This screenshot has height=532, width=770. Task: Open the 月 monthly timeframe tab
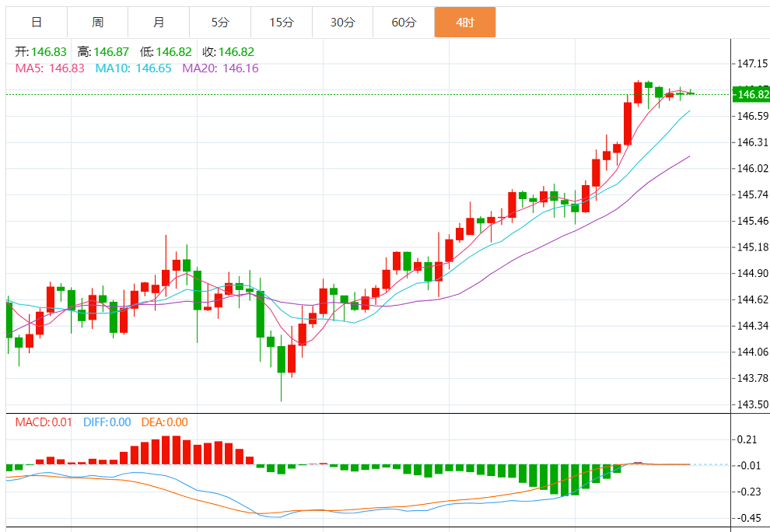pos(159,22)
